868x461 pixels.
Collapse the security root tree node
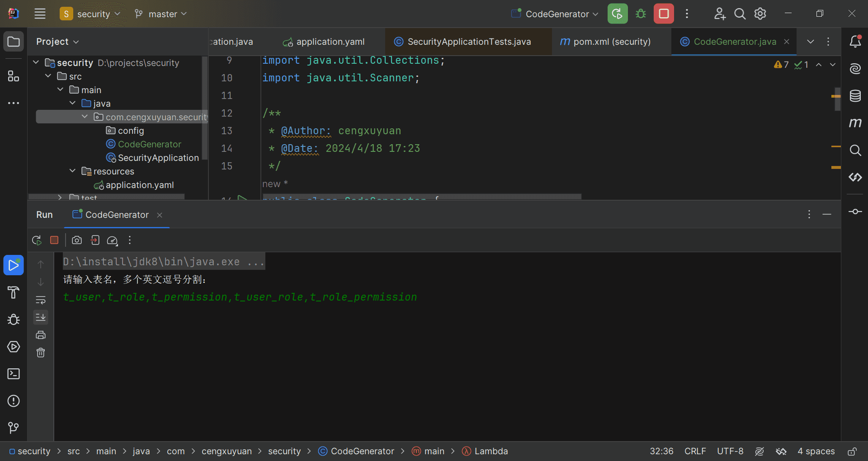36,62
